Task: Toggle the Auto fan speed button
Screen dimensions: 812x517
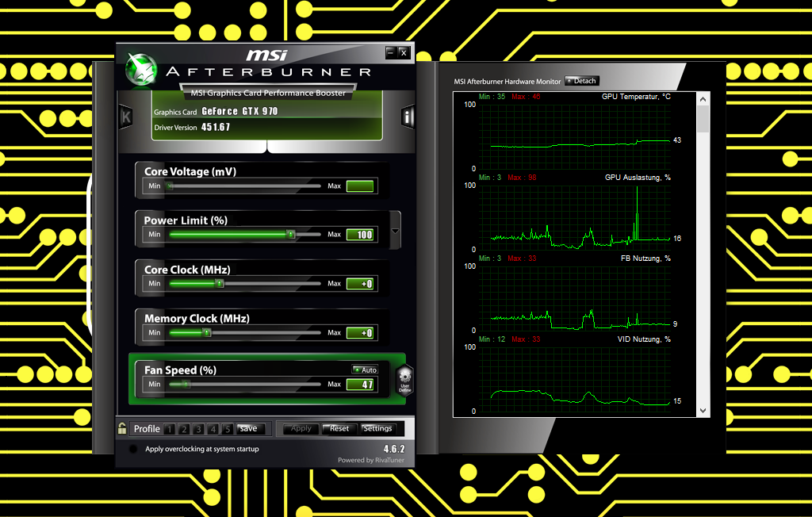Action: (365, 370)
